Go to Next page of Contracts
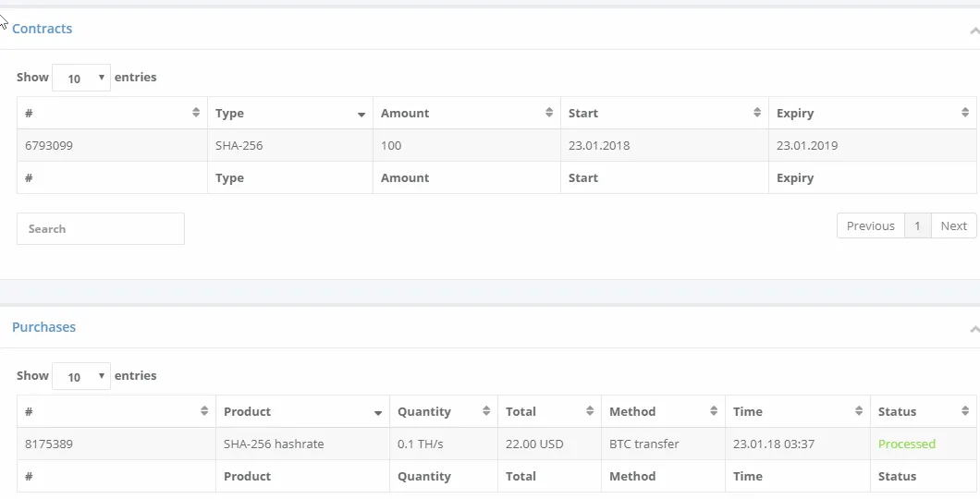980x499 pixels. [954, 226]
